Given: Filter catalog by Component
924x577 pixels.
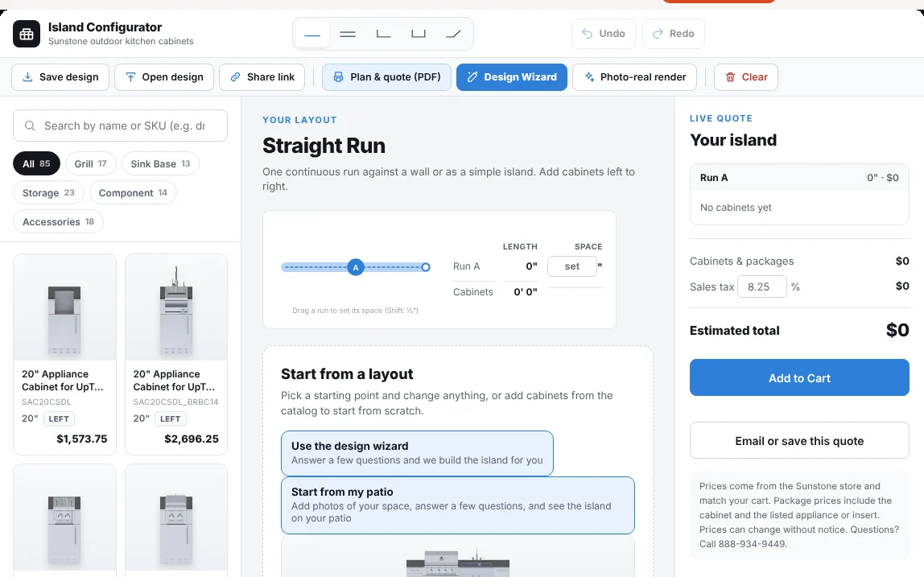Looking at the screenshot, I should pyautogui.click(x=133, y=192).
